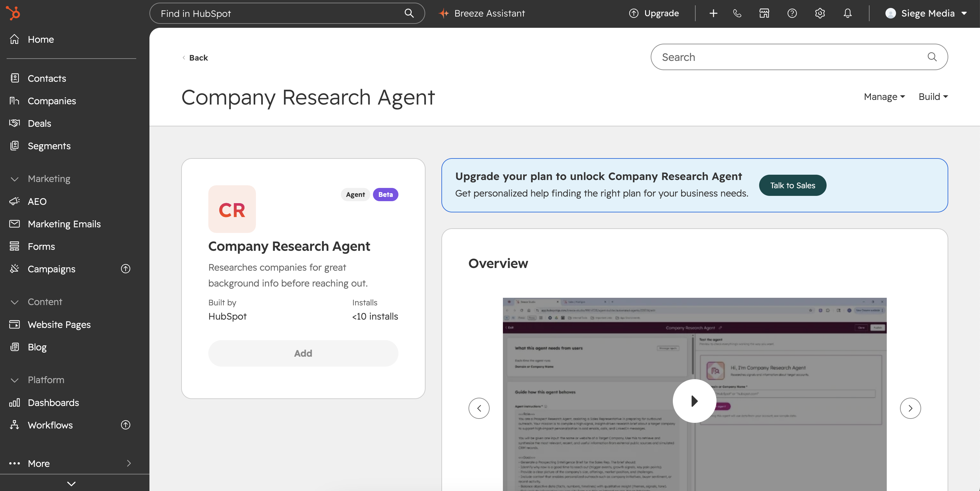980x491 pixels.
Task: Click the CR agent logo tile
Action: coord(232,209)
